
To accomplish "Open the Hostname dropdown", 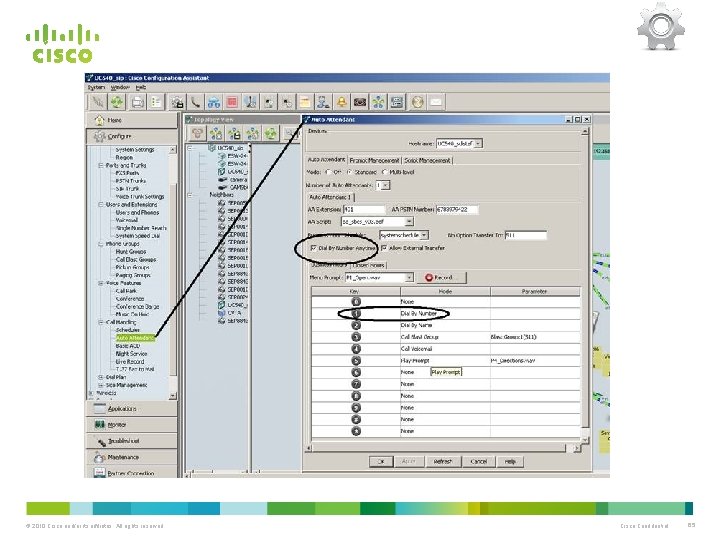I will point(478,144).
